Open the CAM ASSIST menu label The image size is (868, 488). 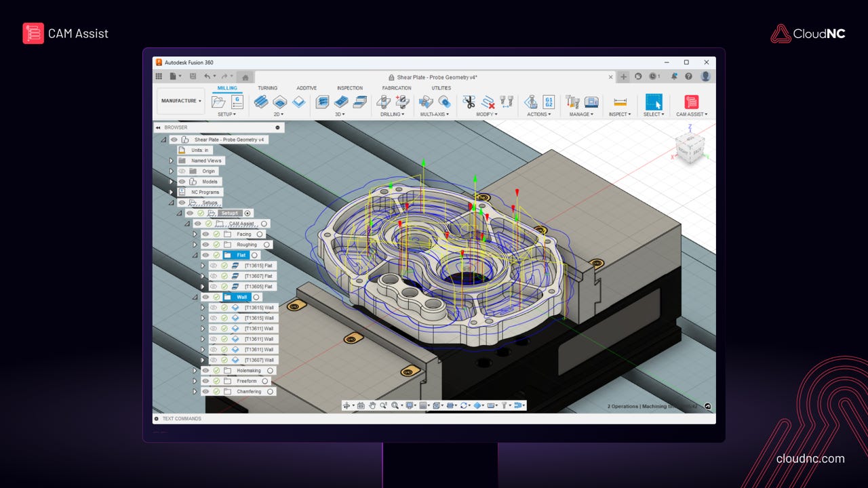[692, 115]
